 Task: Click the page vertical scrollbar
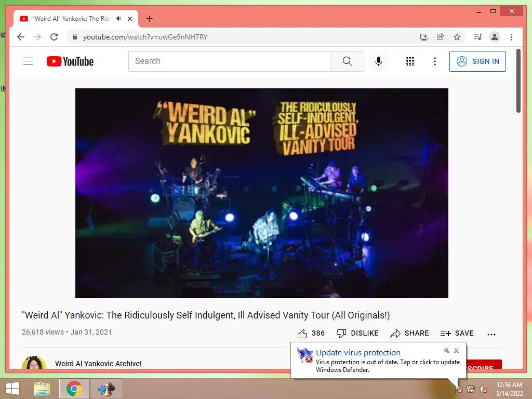(x=518, y=81)
